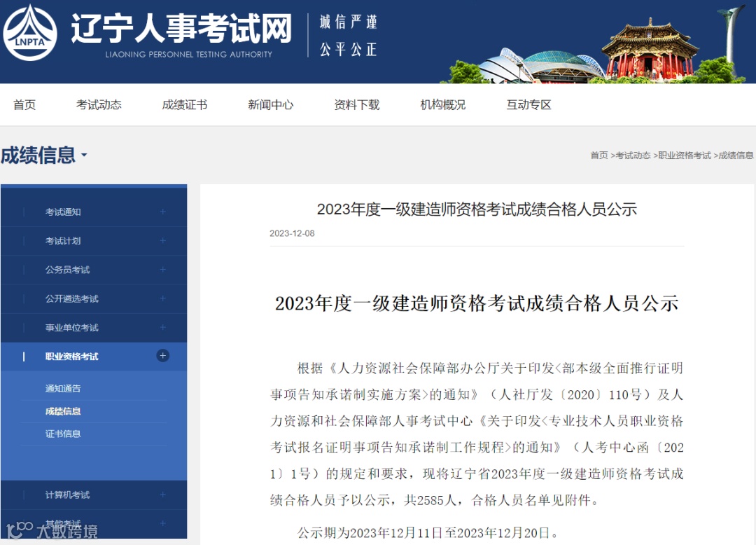Open the 通知通告 submenu link

63,389
